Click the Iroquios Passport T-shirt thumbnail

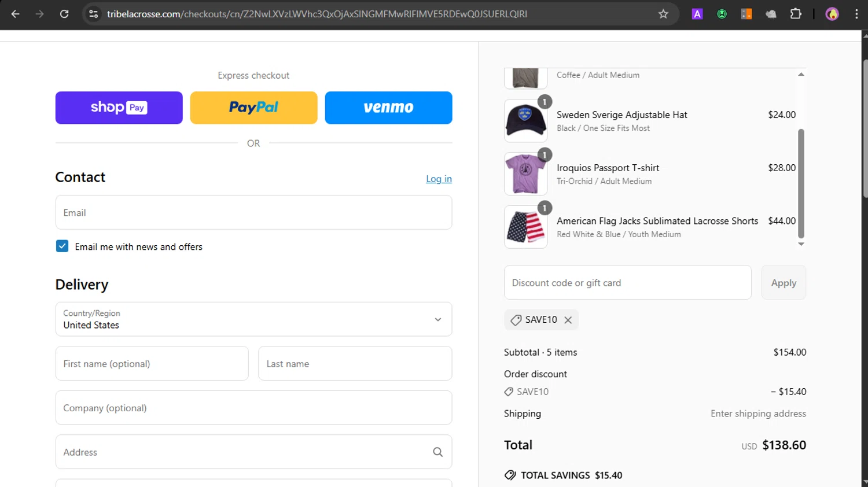pyautogui.click(x=525, y=174)
